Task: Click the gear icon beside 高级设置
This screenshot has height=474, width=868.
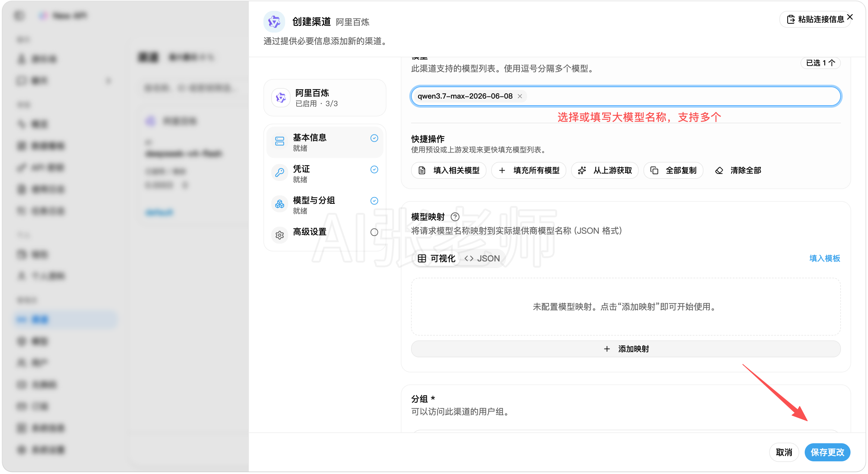Action: click(279, 235)
